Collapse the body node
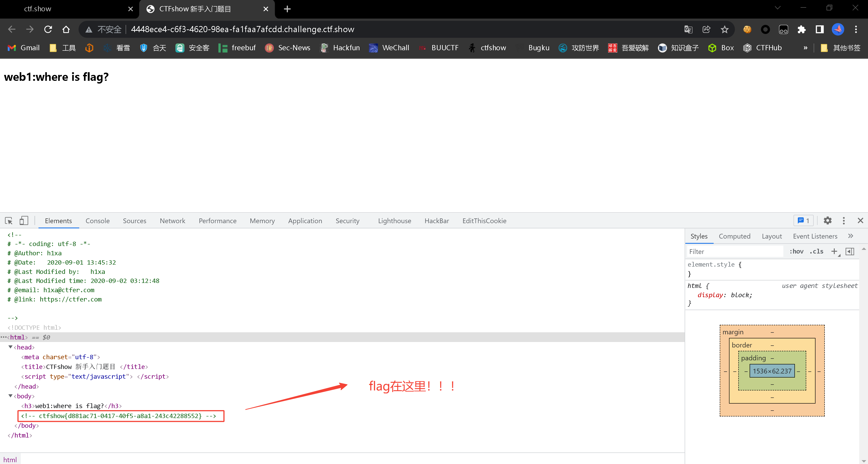The image size is (868, 464). click(x=10, y=396)
